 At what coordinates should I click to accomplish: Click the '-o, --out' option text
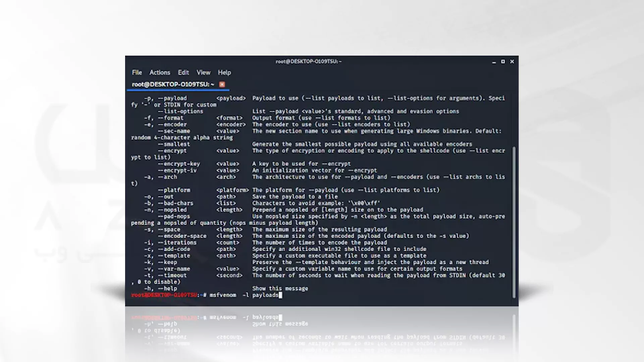(x=159, y=197)
